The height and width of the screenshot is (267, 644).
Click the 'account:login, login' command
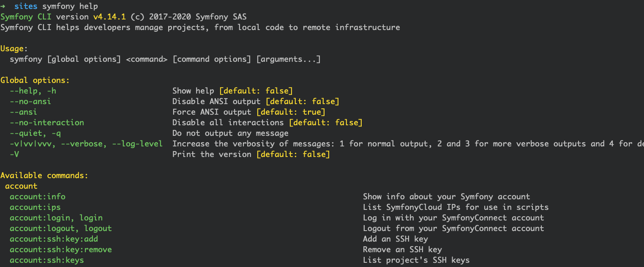click(x=56, y=218)
